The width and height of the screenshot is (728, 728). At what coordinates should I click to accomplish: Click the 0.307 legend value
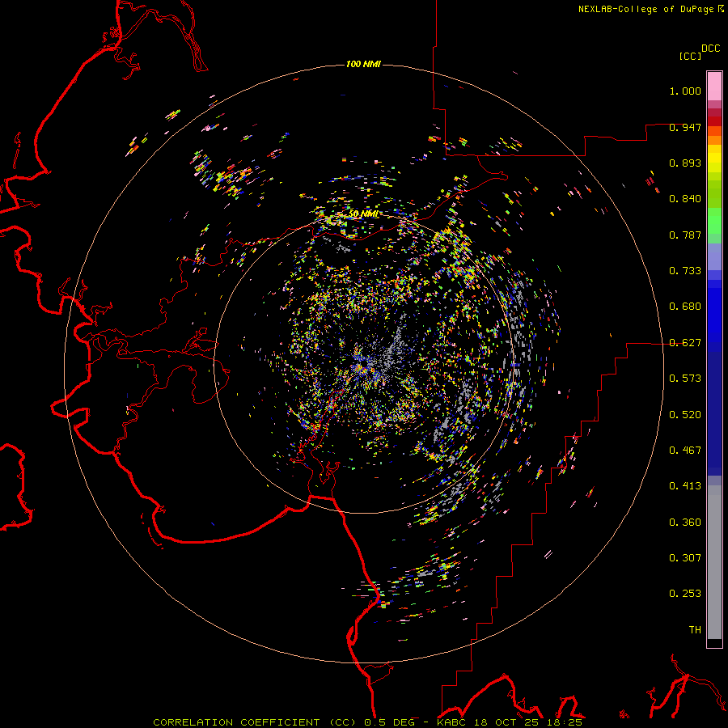pos(685,558)
